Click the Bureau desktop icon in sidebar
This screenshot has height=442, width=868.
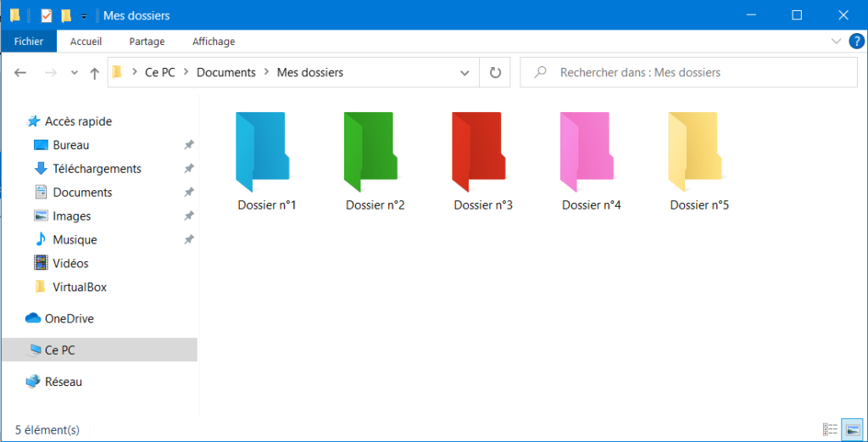pos(41,145)
